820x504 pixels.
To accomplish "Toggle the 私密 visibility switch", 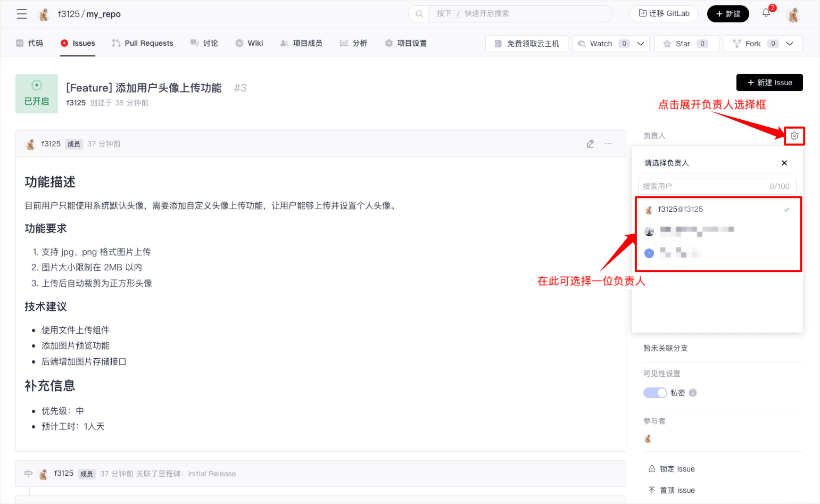I will (655, 393).
